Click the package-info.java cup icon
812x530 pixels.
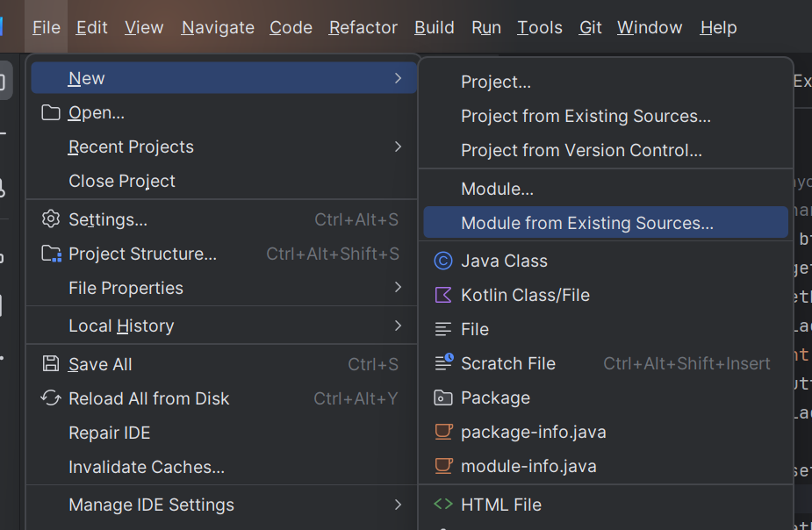[x=443, y=432]
